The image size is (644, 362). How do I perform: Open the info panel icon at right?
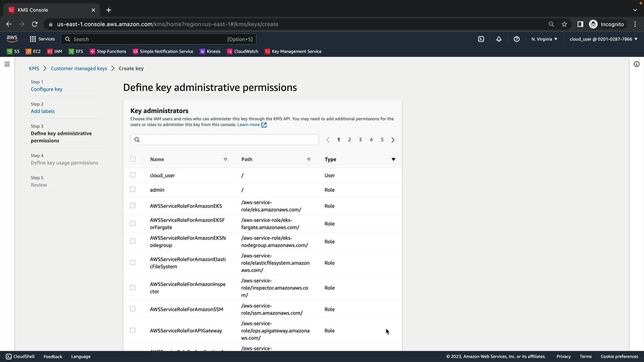(636, 64)
